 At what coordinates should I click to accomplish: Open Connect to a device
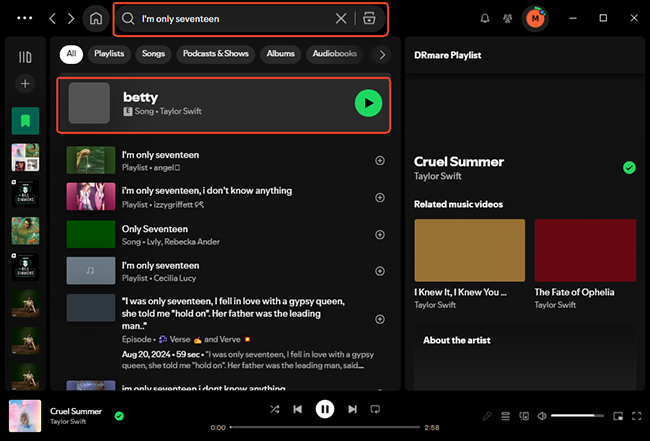click(x=524, y=416)
